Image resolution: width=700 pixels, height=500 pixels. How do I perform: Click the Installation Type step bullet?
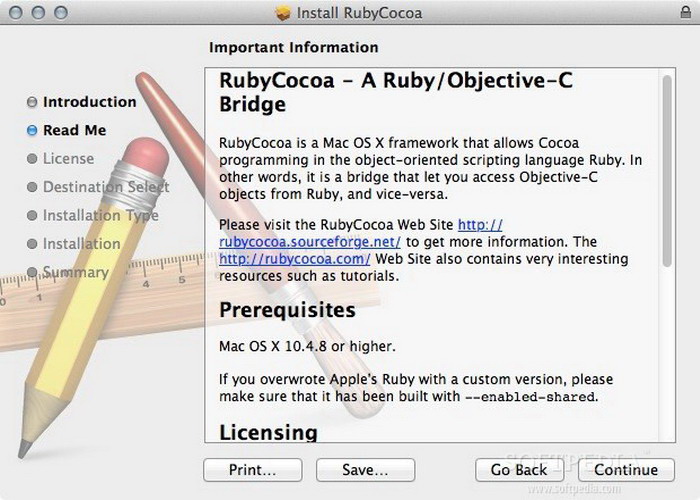pos(32,216)
